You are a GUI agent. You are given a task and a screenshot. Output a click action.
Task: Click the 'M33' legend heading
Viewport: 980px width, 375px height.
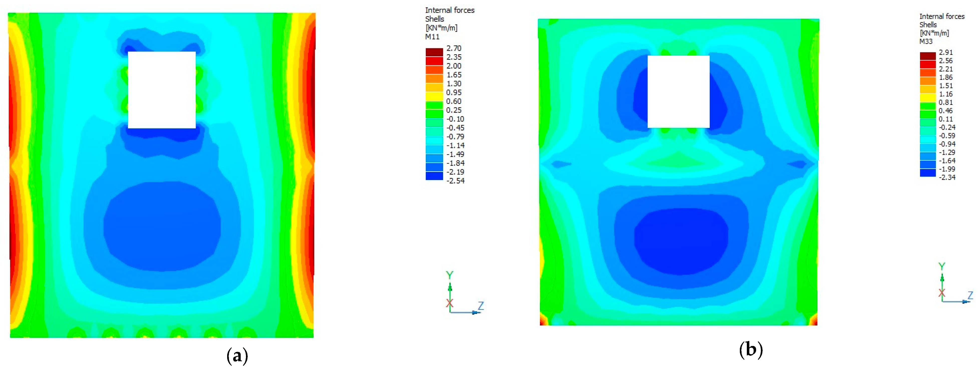click(x=926, y=42)
